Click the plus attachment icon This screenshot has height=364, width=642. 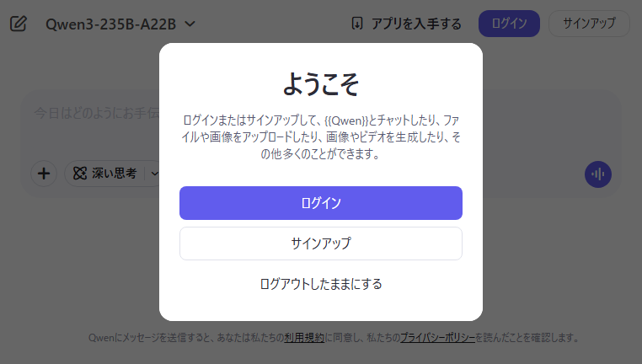coord(44,174)
